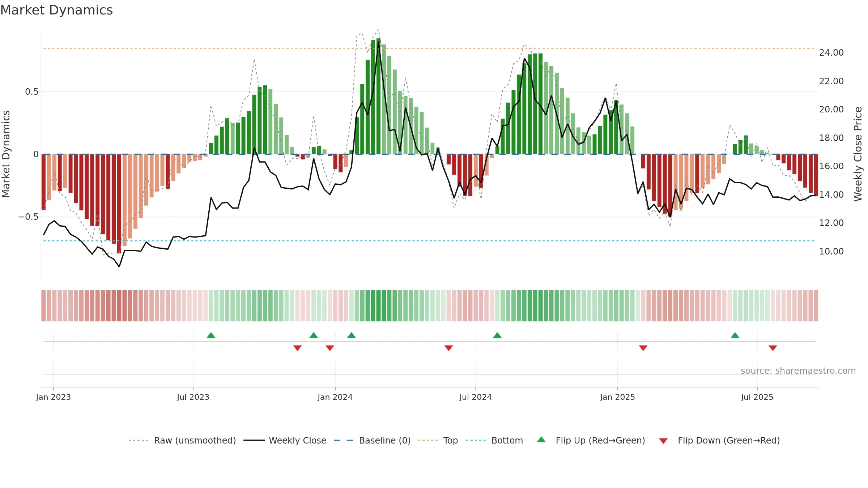Click the 0.5 left axis value
Image resolution: width=868 pixels, height=488 pixels.
point(32,92)
